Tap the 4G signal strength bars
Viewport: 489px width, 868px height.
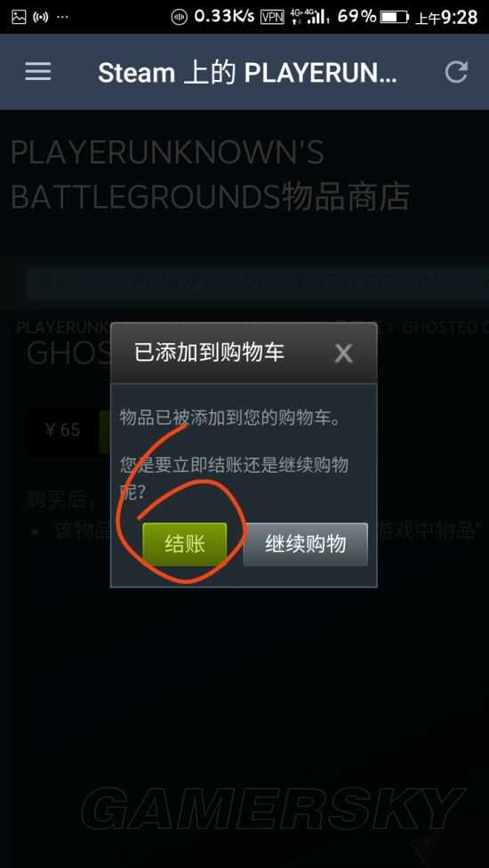309,17
